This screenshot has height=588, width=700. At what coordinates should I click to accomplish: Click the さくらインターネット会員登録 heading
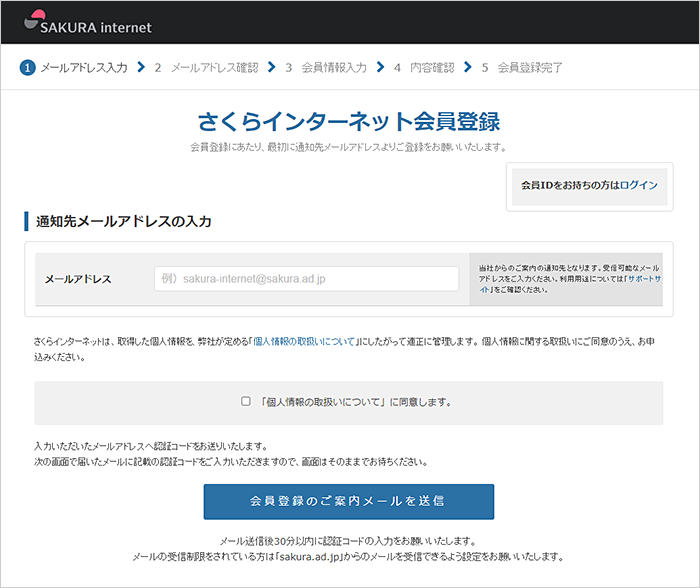[x=349, y=121]
